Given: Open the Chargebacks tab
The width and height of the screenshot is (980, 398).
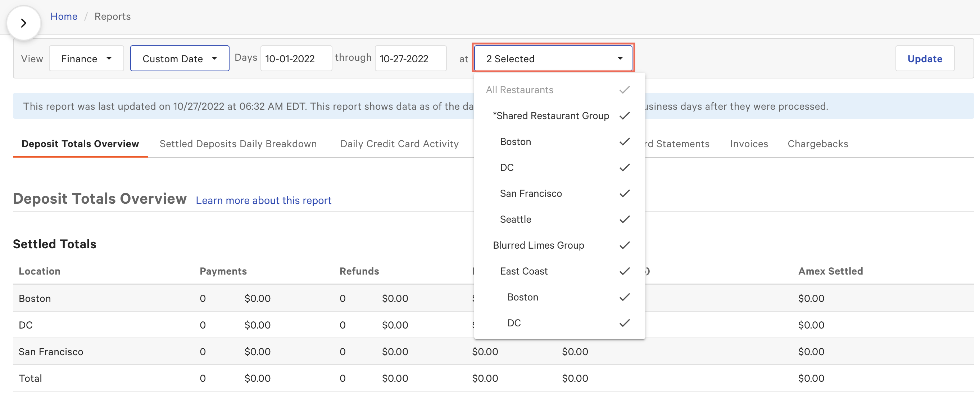Looking at the screenshot, I should 817,144.
